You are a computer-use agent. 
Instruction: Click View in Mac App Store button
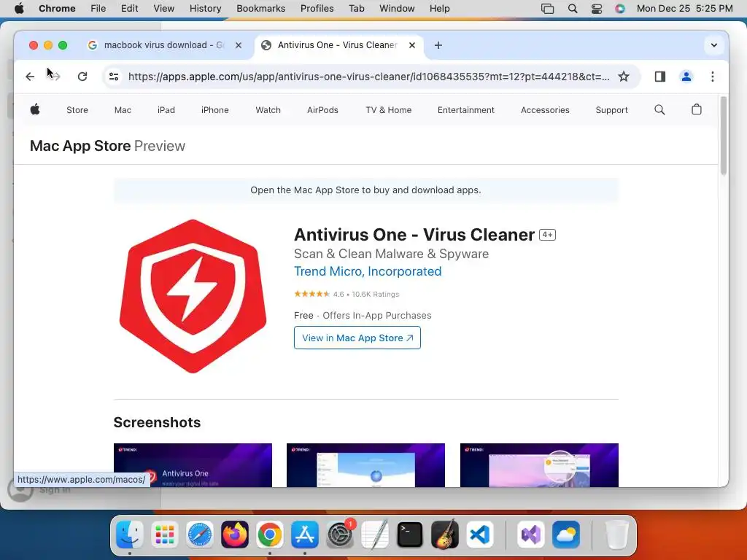coord(357,338)
